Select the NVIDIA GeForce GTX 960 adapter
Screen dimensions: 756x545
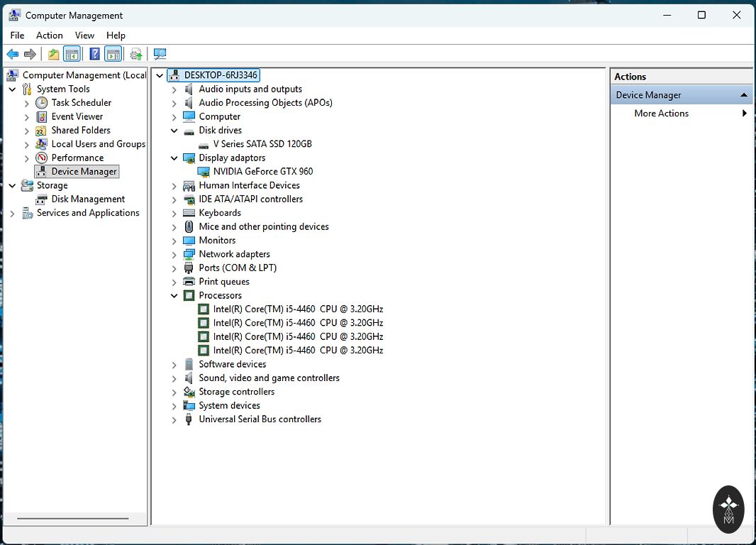262,171
